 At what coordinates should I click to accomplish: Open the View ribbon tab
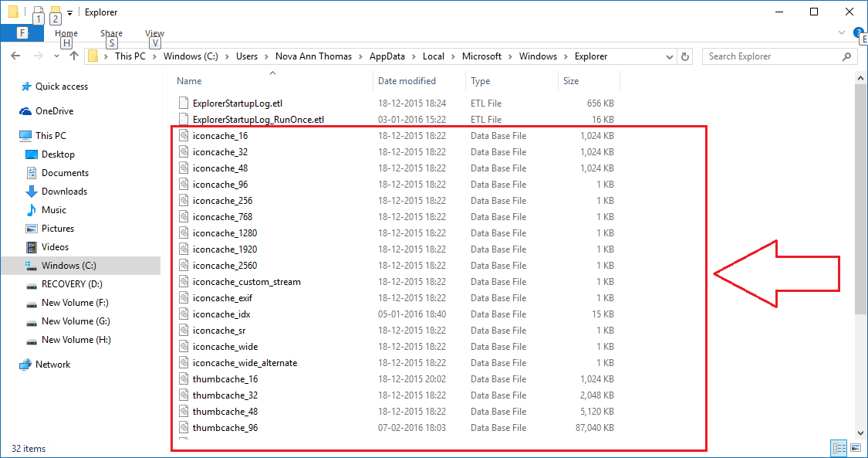(154, 33)
